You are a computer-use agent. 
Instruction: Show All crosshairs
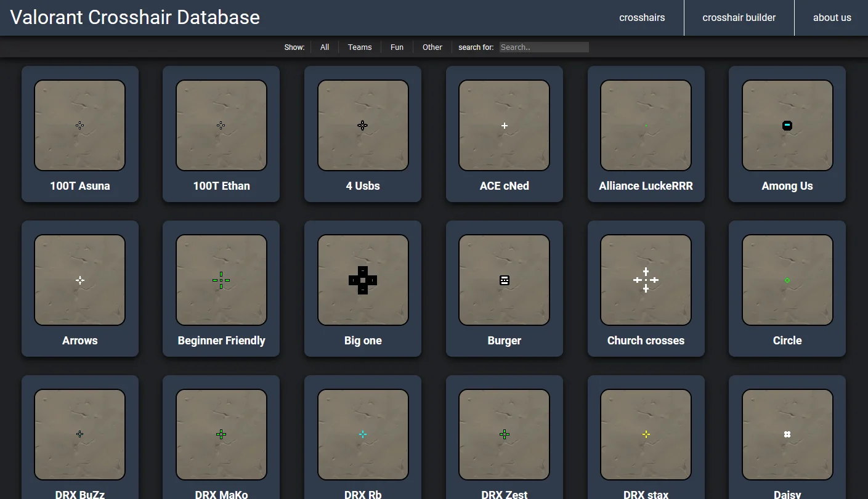(324, 47)
